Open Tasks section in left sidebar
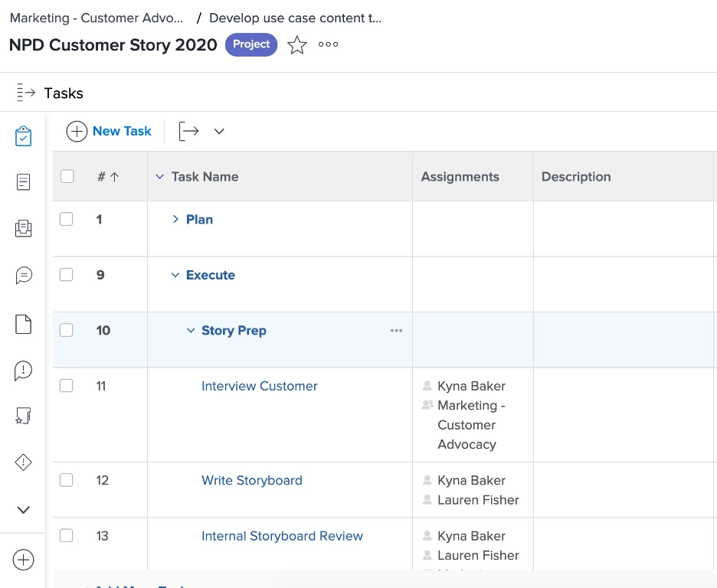The height and width of the screenshot is (588, 717). coord(24,137)
